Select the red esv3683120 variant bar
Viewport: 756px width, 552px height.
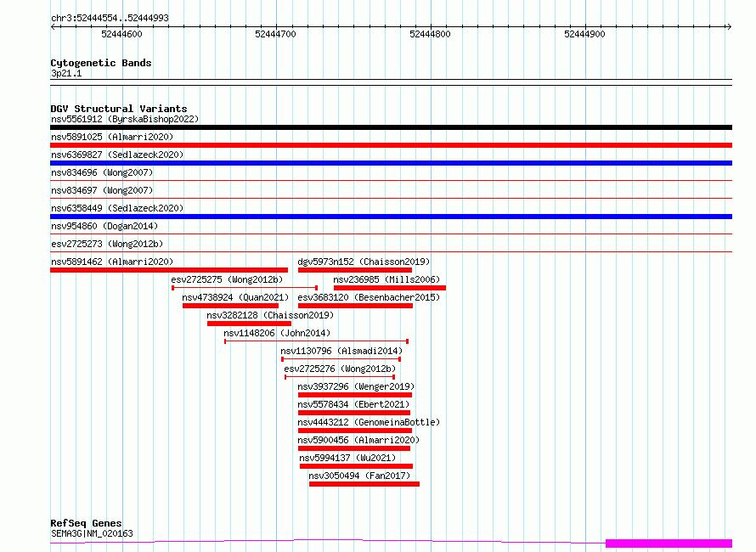pos(355,306)
